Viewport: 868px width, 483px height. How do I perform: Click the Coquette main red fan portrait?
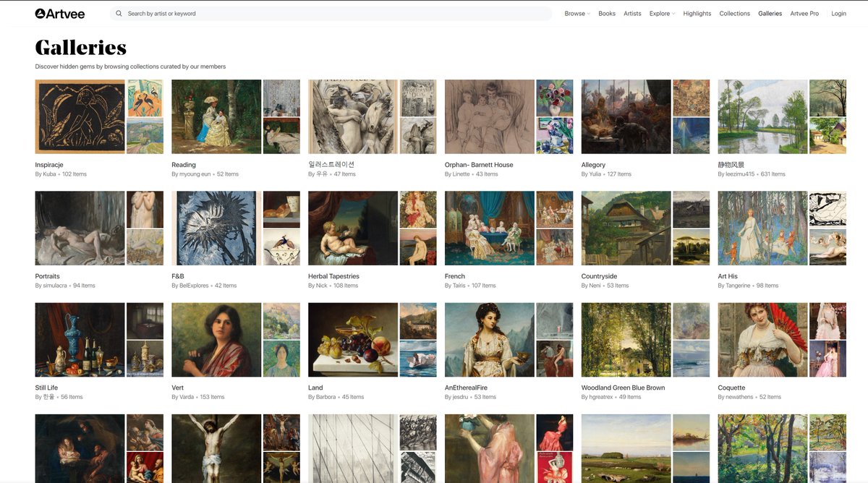click(x=763, y=340)
